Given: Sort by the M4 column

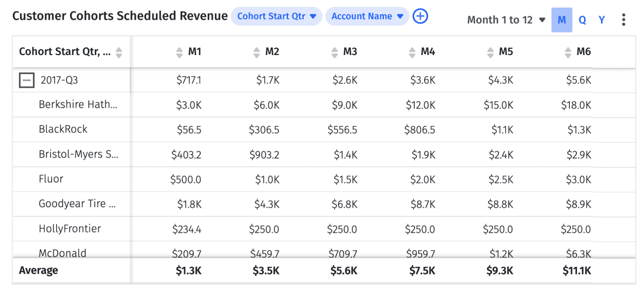Looking at the screenshot, I should pos(412,52).
